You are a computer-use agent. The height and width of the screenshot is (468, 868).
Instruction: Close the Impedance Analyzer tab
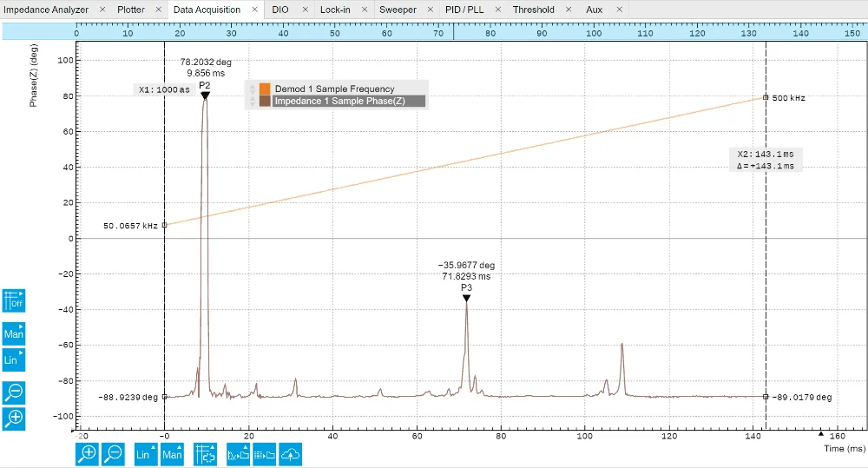click(102, 10)
